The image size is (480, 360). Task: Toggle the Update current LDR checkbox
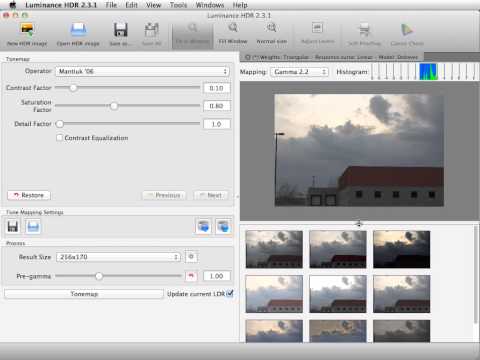pyautogui.click(x=230, y=293)
